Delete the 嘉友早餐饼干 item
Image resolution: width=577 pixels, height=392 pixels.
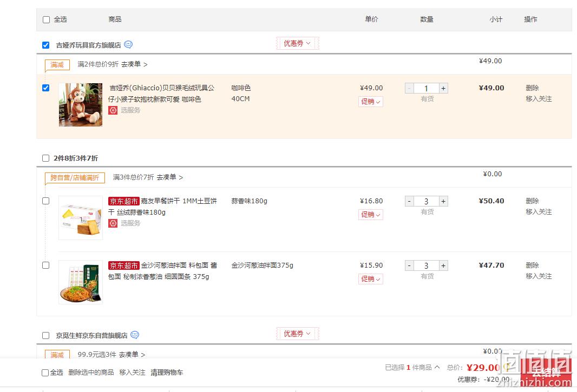pos(532,201)
